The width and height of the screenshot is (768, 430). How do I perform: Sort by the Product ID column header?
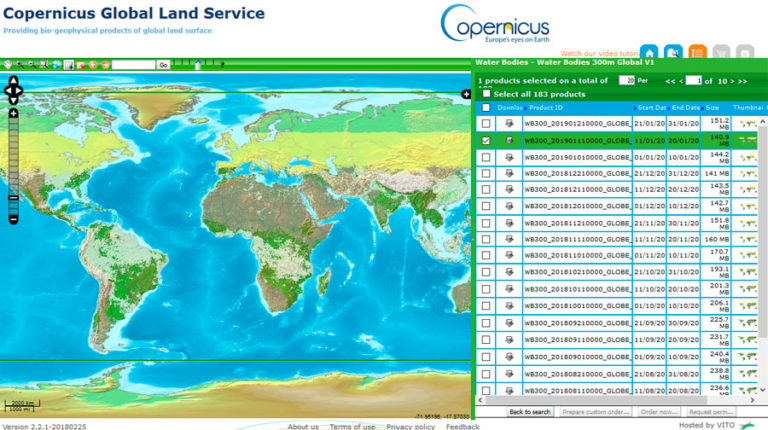(x=546, y=108)
